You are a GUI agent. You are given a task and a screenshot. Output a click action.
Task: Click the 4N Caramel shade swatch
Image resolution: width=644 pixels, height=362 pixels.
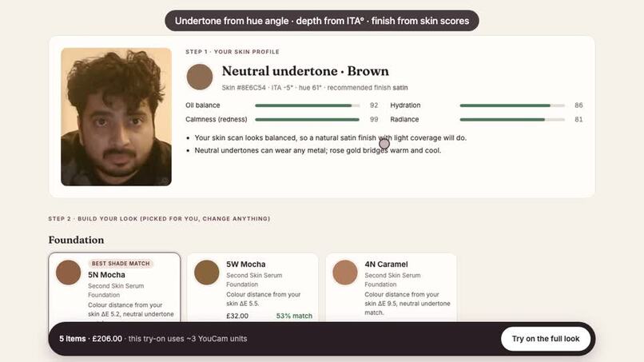(x=345, y=272)
